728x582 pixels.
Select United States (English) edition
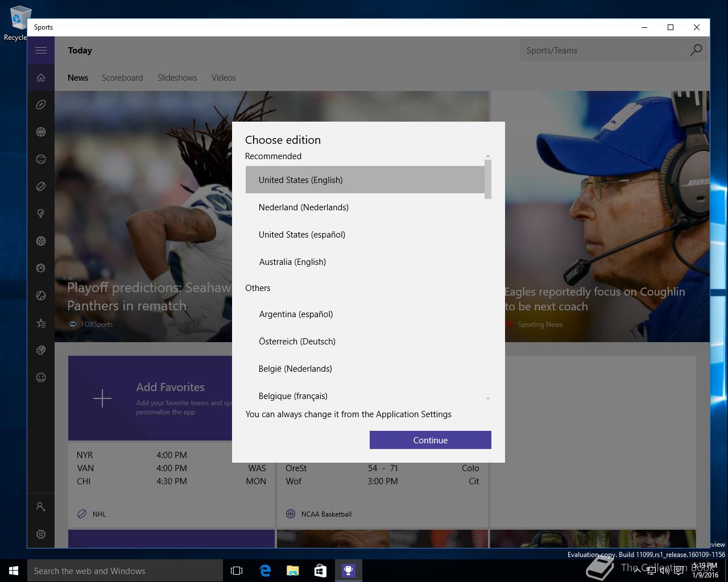click(x=365, y=180)
